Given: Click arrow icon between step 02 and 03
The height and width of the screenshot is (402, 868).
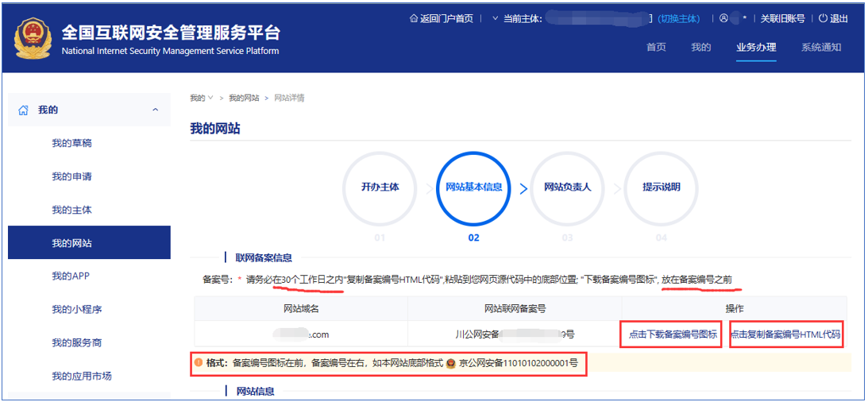Looking at the screenshot, I should [523, 189].
